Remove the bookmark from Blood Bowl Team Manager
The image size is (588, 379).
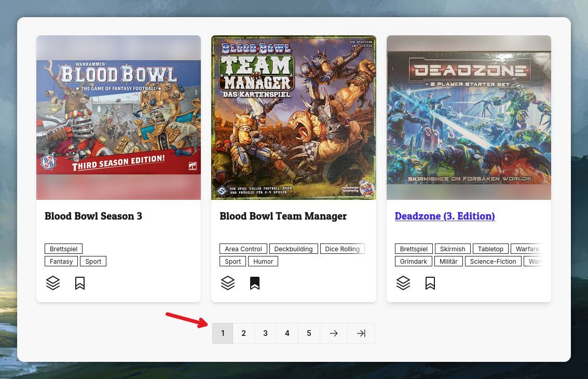tap(255, 283)
